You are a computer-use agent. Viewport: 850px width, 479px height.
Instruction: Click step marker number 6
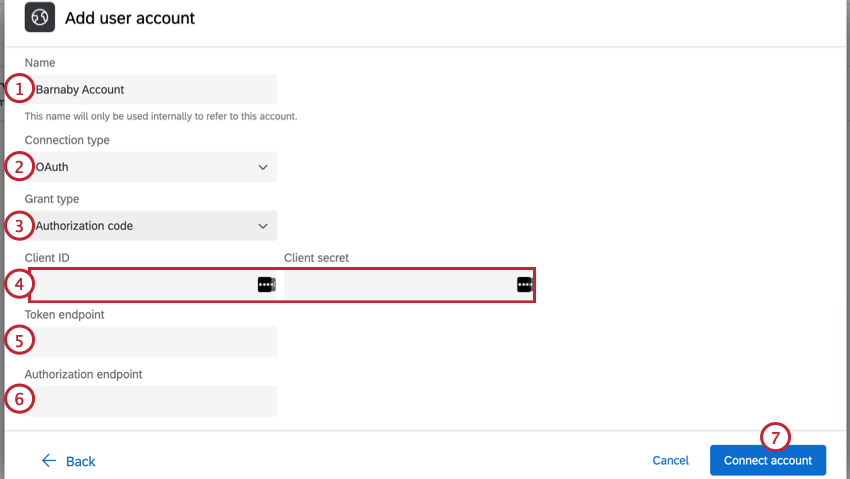click(x=19, y=400)
